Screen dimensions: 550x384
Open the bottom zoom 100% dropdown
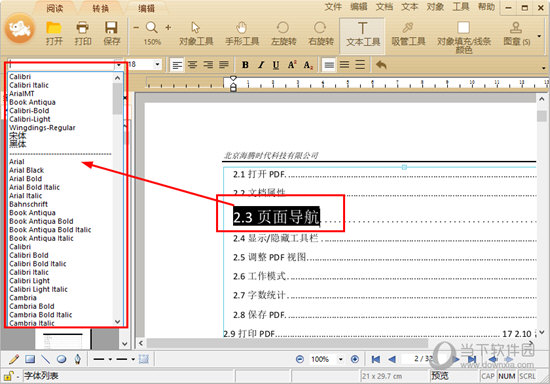click(x=340, y=359)
